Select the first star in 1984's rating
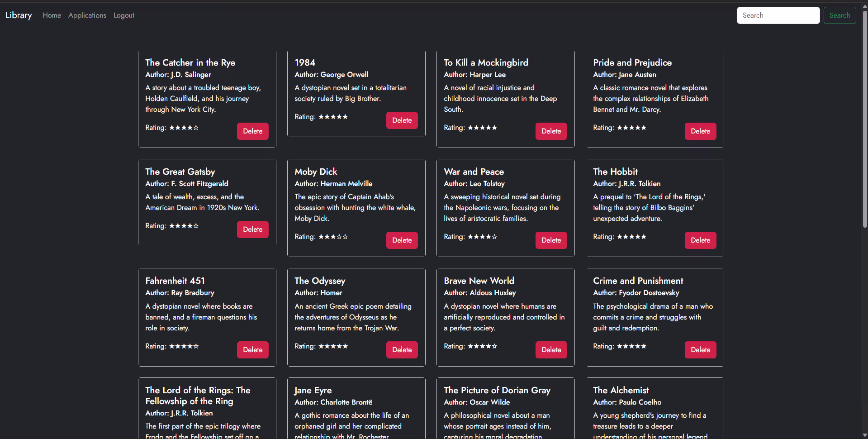Image resolution: width=868 pixels, height=439 pixels. [322, 117]
